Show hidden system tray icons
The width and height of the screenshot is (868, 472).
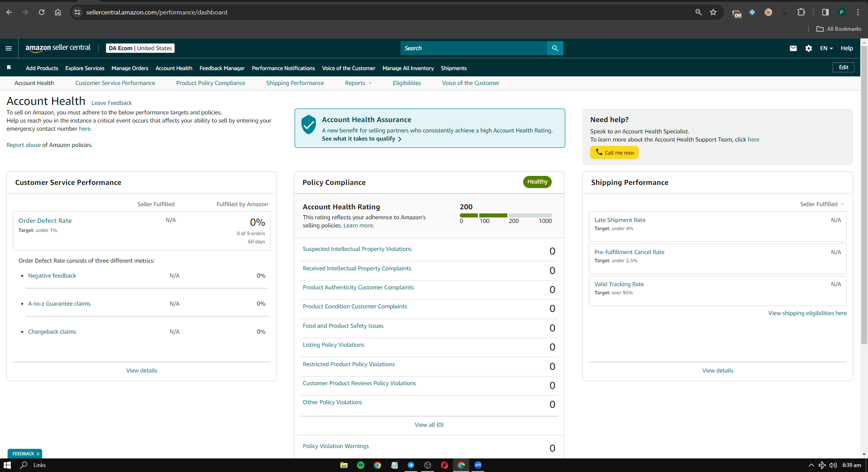[811, 465]
